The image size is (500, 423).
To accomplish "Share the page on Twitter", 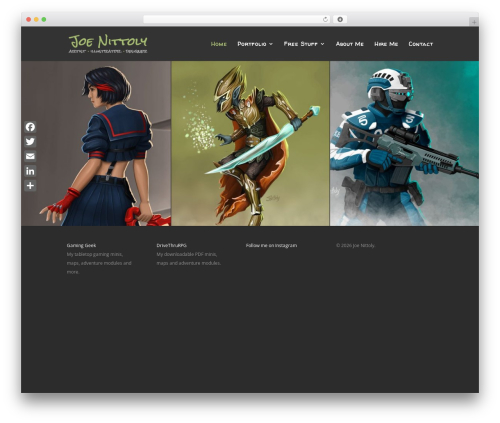I will tap(30, 142).
